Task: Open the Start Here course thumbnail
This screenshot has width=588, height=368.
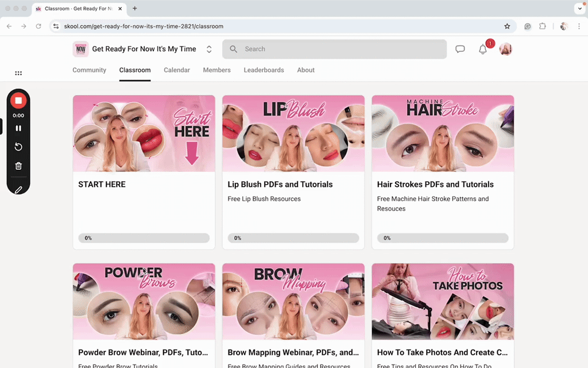Action: tap(144, 133)
